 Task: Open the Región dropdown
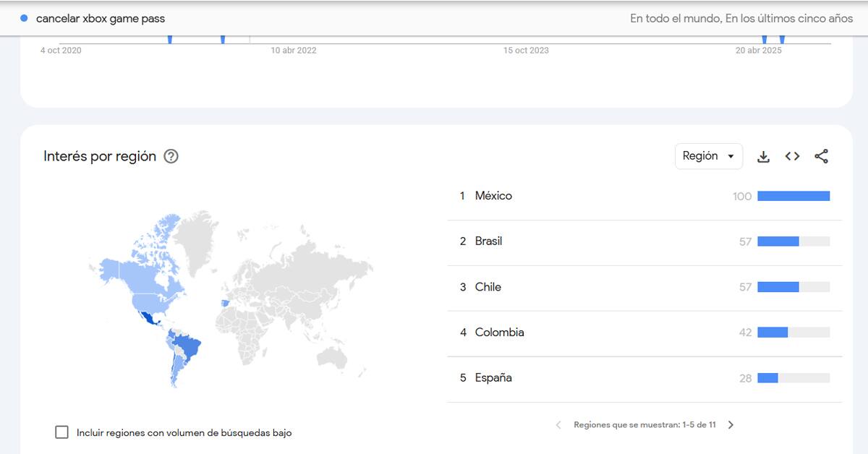708,156
